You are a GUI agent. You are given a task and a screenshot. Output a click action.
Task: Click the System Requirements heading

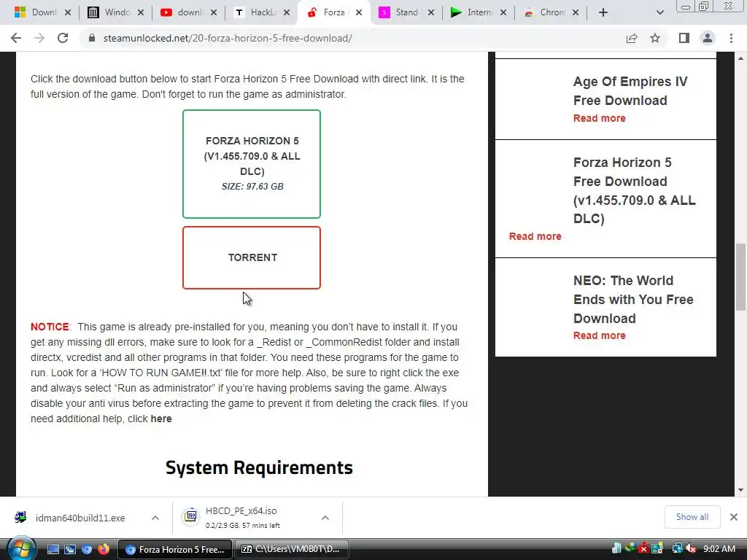(x=259, y=467)
